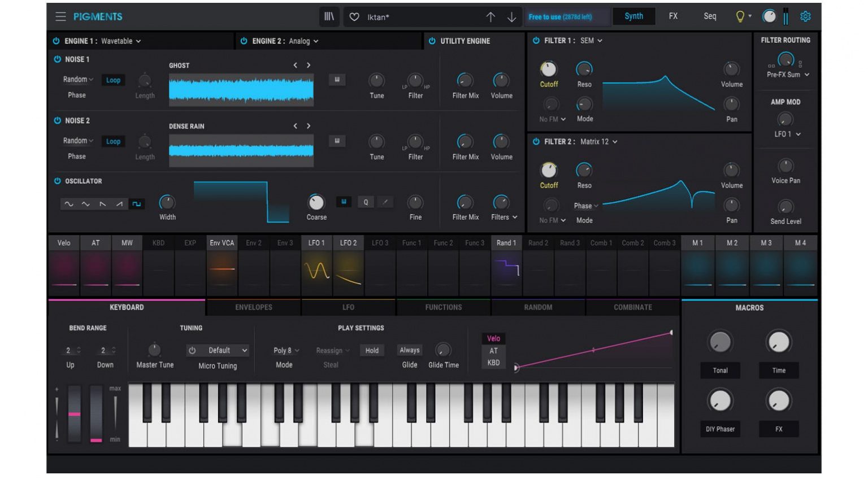Select Velo curve source button

coord(493,338)
